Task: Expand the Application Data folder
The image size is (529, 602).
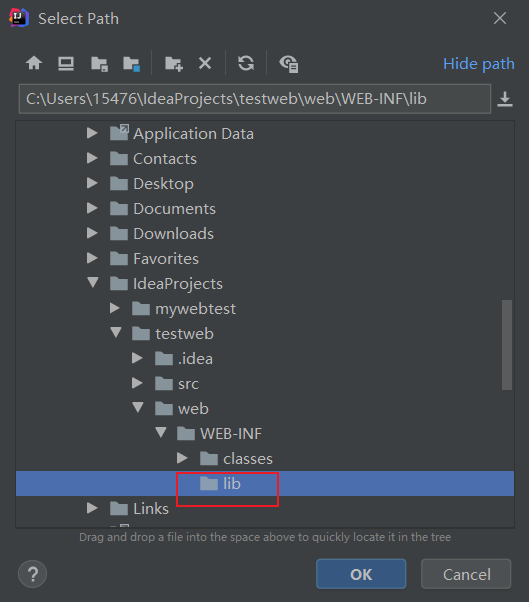Action: click(92, 133)
